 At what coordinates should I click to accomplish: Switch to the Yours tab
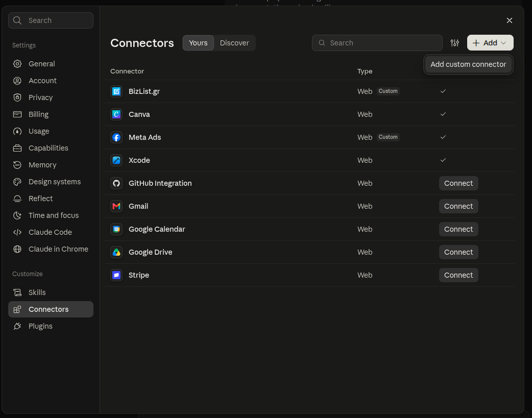point(198,43)
